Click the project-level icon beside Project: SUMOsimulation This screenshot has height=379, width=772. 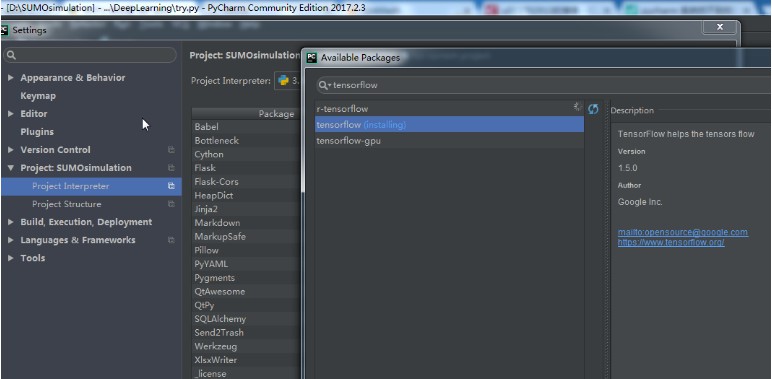(171, 168)
